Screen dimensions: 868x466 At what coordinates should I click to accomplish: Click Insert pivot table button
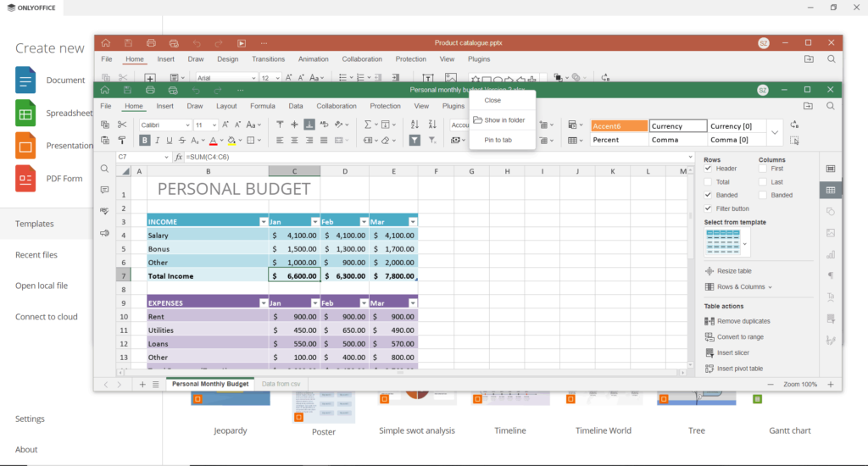pyautogui.click(x=739, y=369)
